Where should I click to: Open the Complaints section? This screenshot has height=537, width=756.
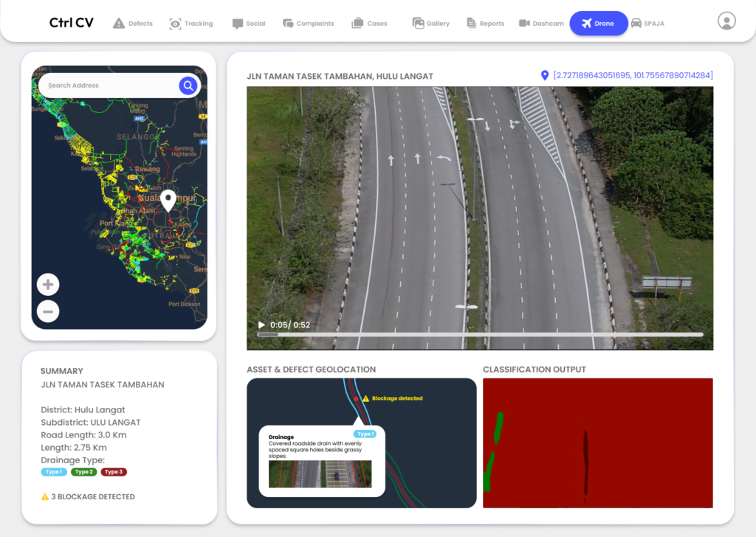coord(308,24)
